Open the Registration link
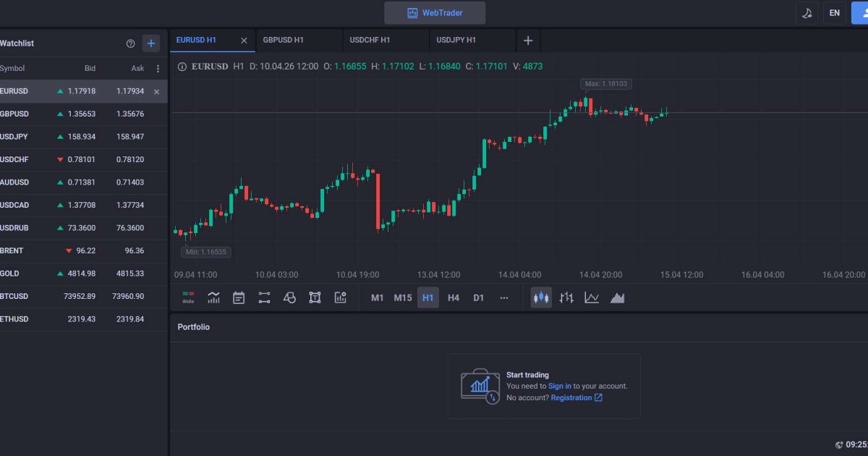Viewport: 868px width, 456px height. (x=576, y=397)
